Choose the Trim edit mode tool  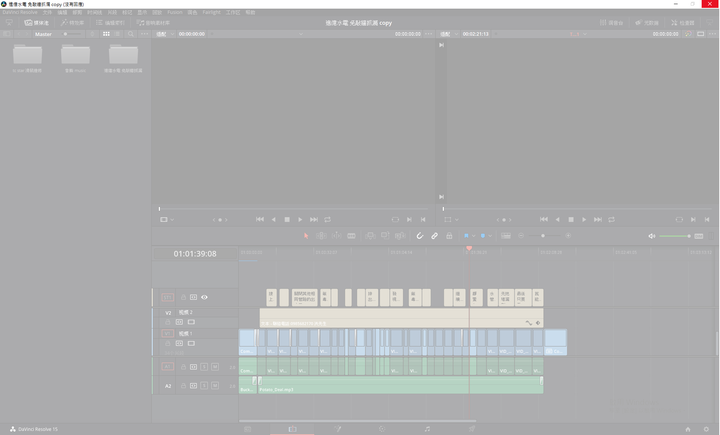[321, 236]
